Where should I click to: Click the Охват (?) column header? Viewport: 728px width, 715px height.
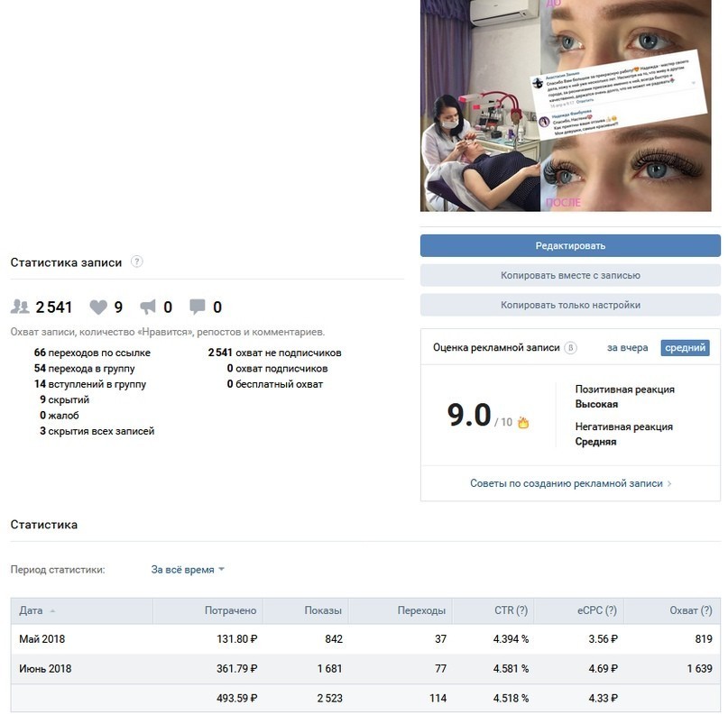click(672, 610)
